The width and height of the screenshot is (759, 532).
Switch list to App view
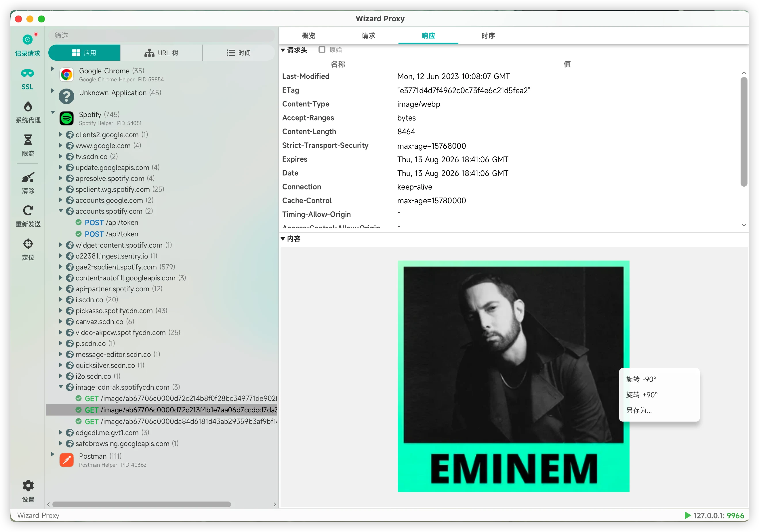(x=84, y=53)
